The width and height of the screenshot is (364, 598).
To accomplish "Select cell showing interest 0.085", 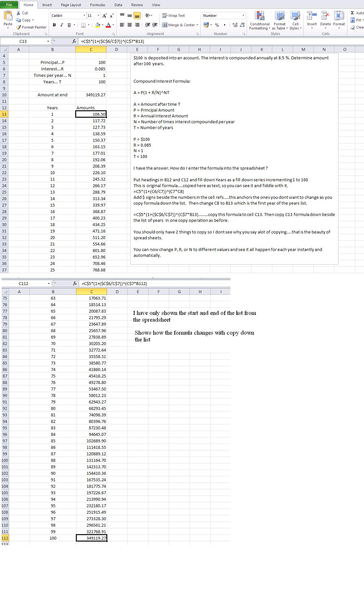I will (91, 69).
